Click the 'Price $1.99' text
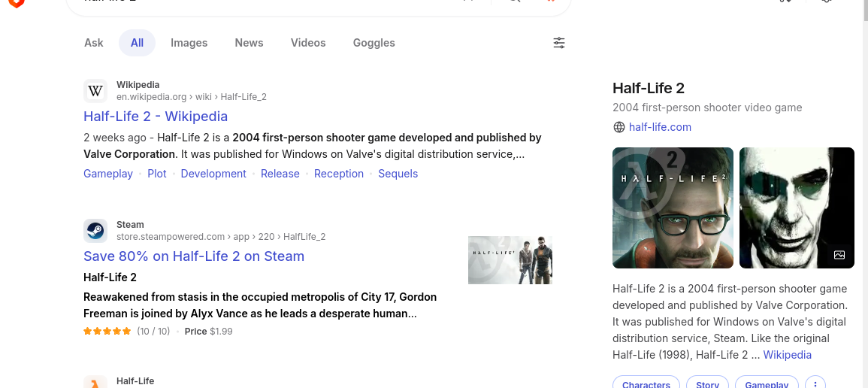This screenshot has width=868, height=388. point(208,332)
